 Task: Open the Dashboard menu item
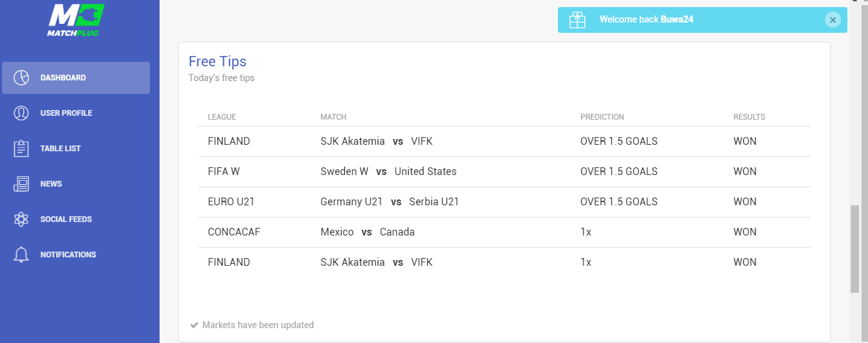pyautogui.click(x=76, y=78)
